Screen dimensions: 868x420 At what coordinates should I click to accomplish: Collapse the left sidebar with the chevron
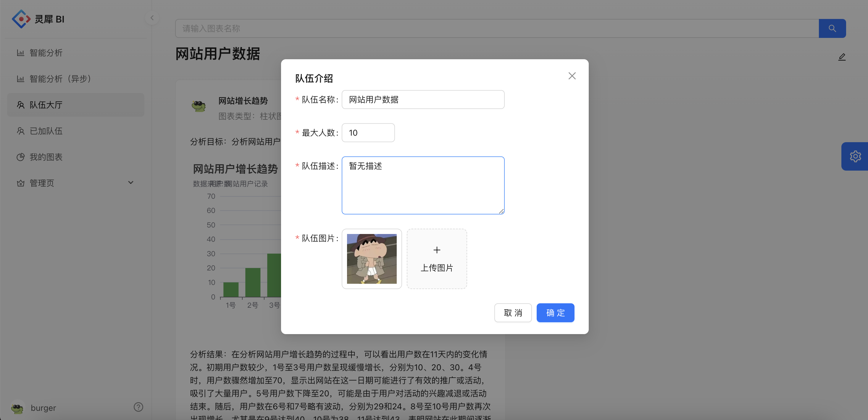(152, 18)
